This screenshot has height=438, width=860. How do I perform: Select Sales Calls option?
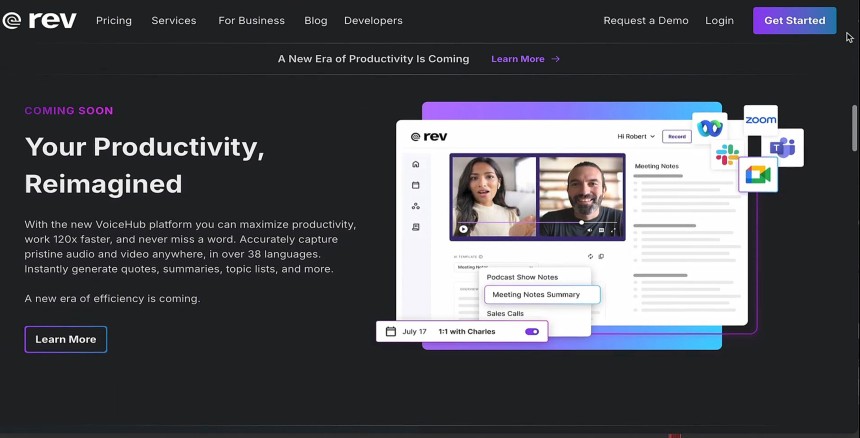(505, 314)
